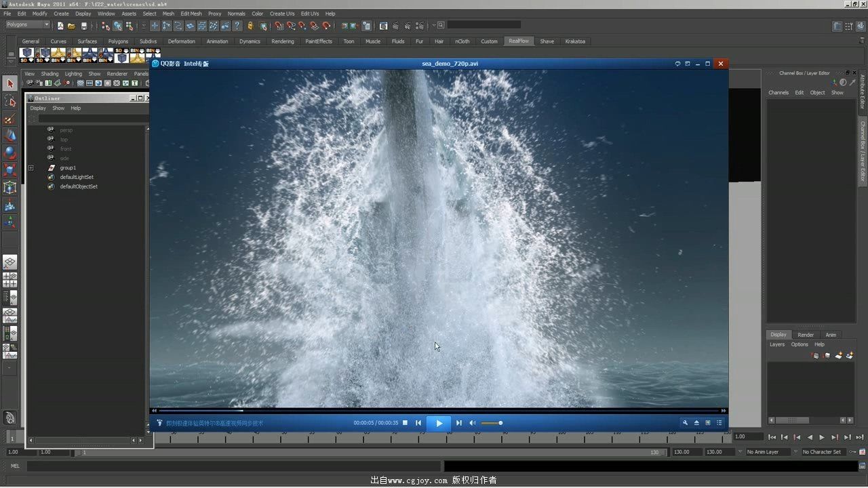
Task: Open animation preferences icon beside the key
Action: click(x=861, y=452)
